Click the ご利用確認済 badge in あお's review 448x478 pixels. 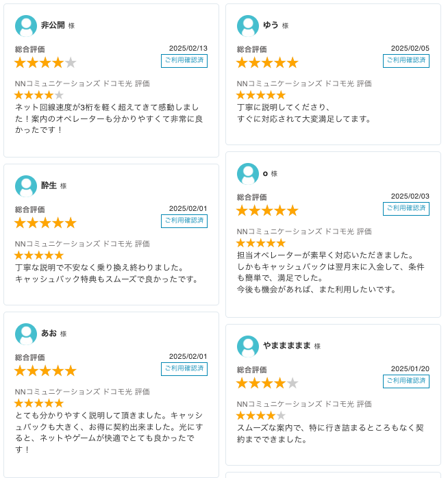click(184, 369)
